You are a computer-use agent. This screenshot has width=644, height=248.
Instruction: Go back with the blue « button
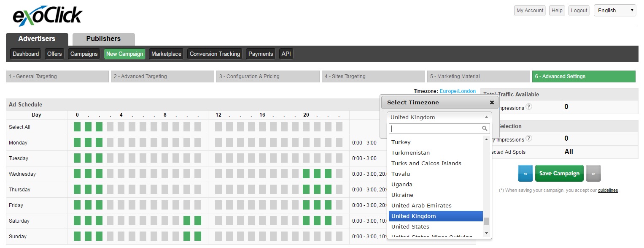tap(525, 173)
